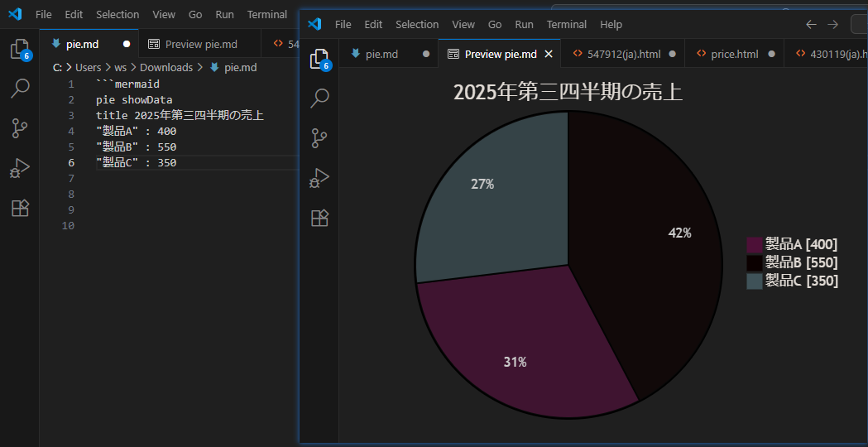
Task: Open Source Control in back window activity bar
Action: [20, 128]
